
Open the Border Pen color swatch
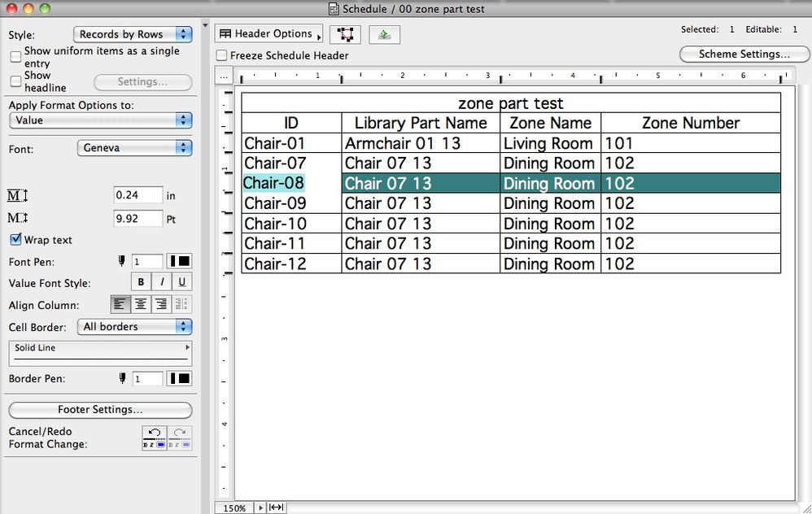click(x=179, y=378)
